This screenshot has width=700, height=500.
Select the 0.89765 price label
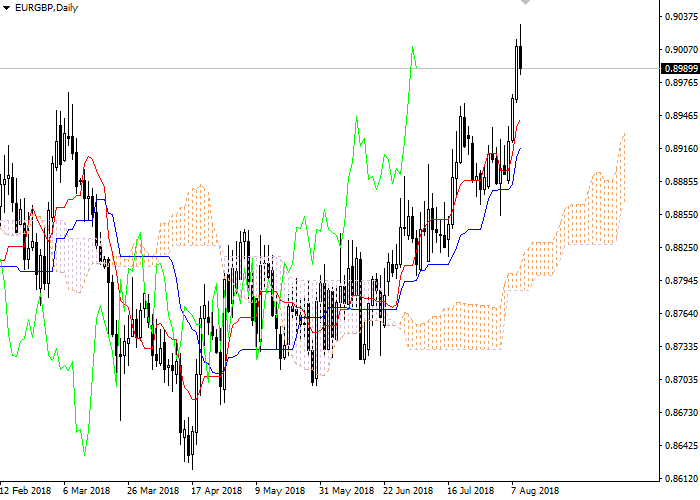[681, 83]
